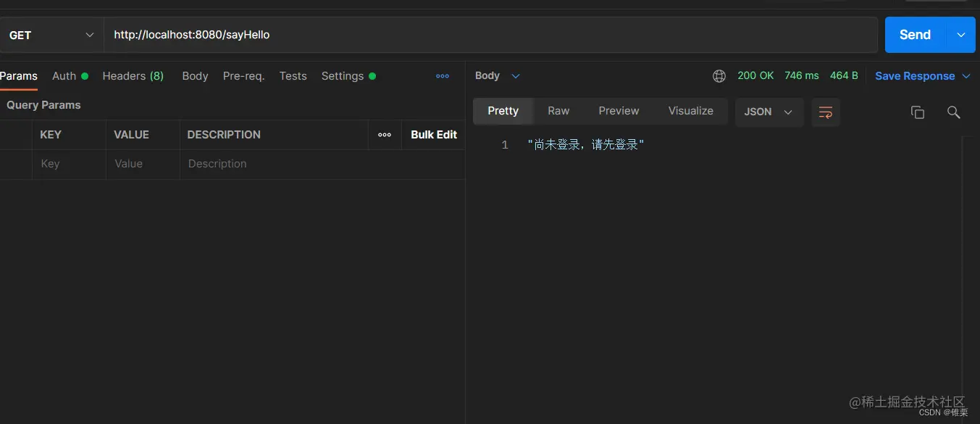Expand the Save Response dropdown arrow
980x424 pixels.
coord(966,76)
